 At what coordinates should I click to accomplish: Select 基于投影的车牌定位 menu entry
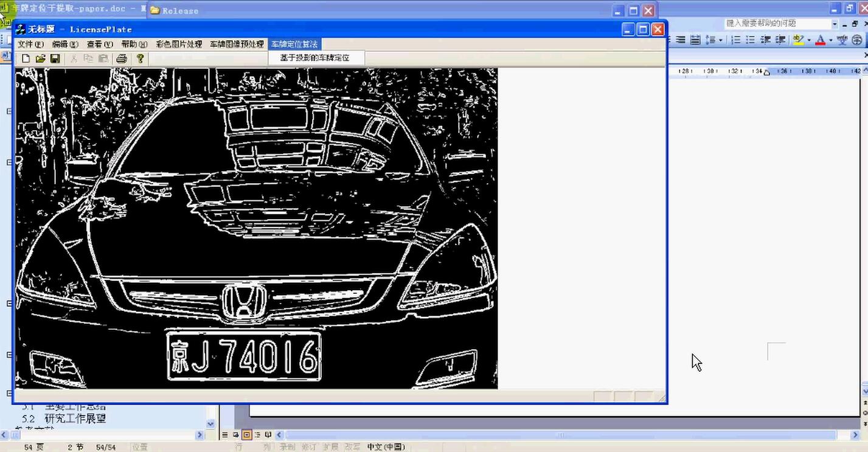pos(315,58)
